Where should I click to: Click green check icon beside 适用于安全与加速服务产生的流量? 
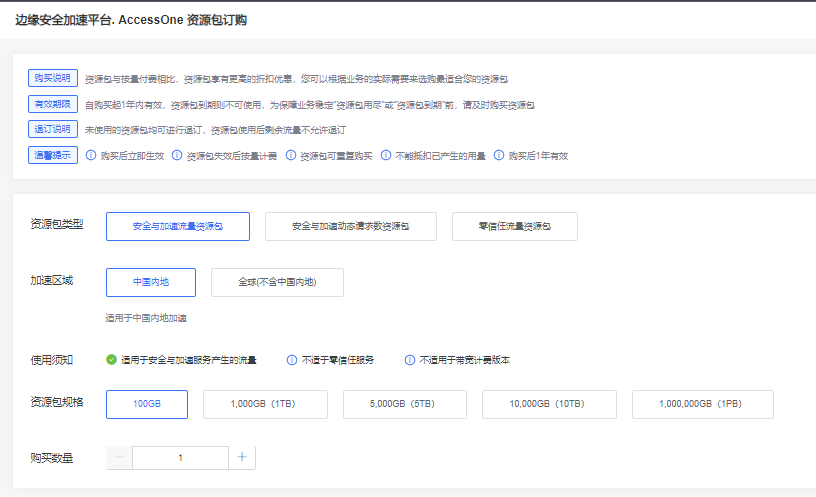(x=111, y=360)
